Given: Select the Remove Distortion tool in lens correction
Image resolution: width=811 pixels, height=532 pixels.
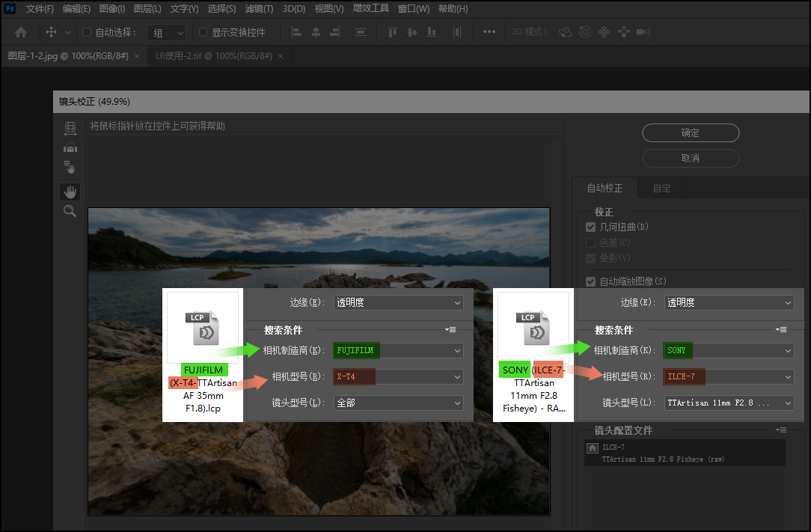Looking at the screenshot, I should coord(70,128).
